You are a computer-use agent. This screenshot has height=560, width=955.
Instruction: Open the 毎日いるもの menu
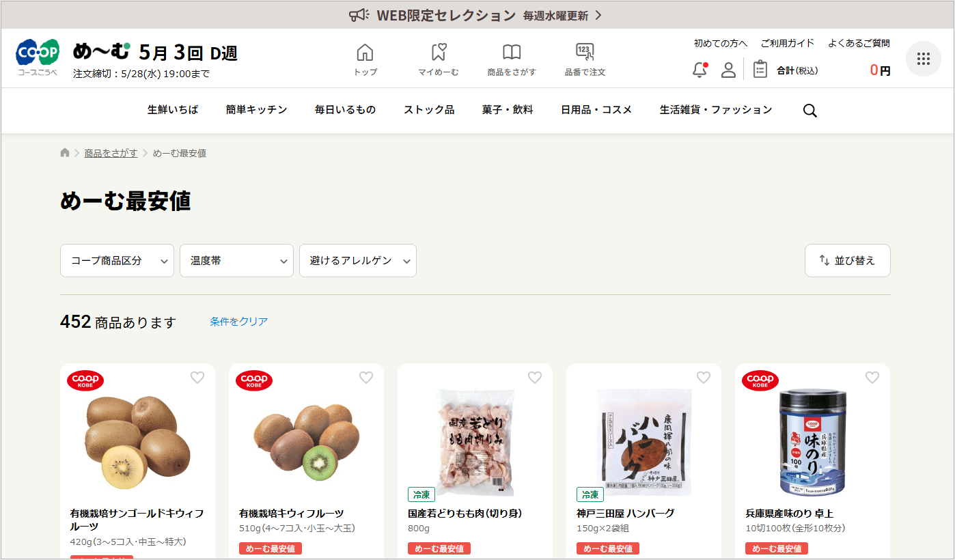click(x=346, y=110)
